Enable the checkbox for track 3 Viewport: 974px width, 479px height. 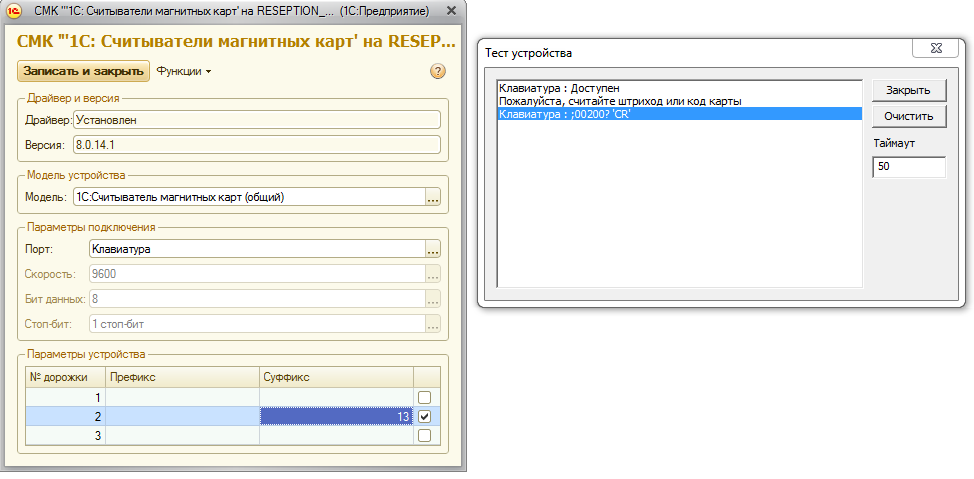425,436
